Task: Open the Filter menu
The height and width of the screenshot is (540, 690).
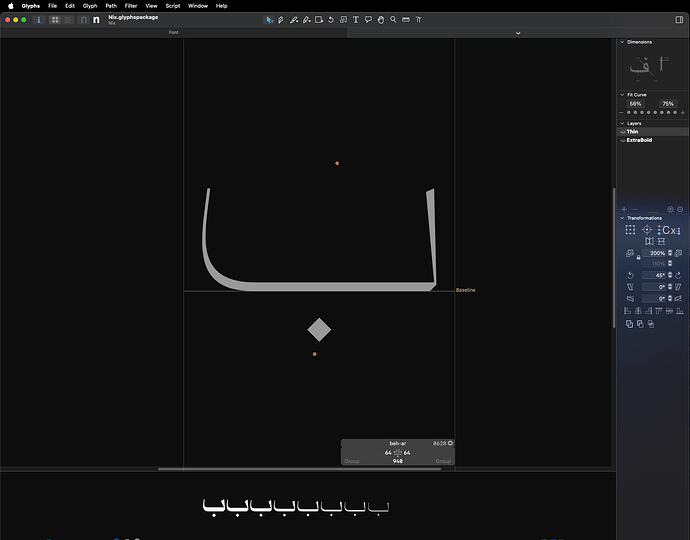Action: pyautogui.click(x=131, y=6)
